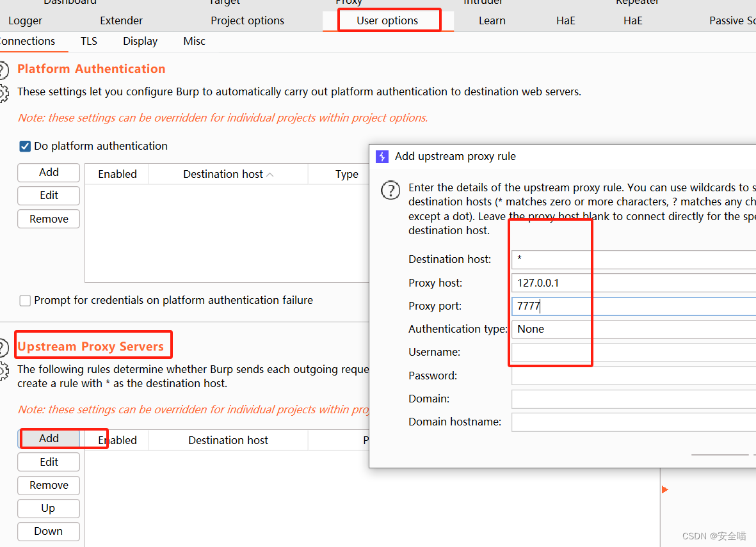Screen dimensions: 756x547
Task: Focus the Password input field
Action: tap(634, 376)
